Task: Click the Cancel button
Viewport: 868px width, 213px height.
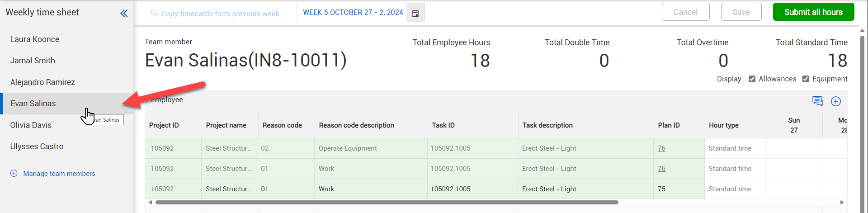Action: click(x=685, y=12)
